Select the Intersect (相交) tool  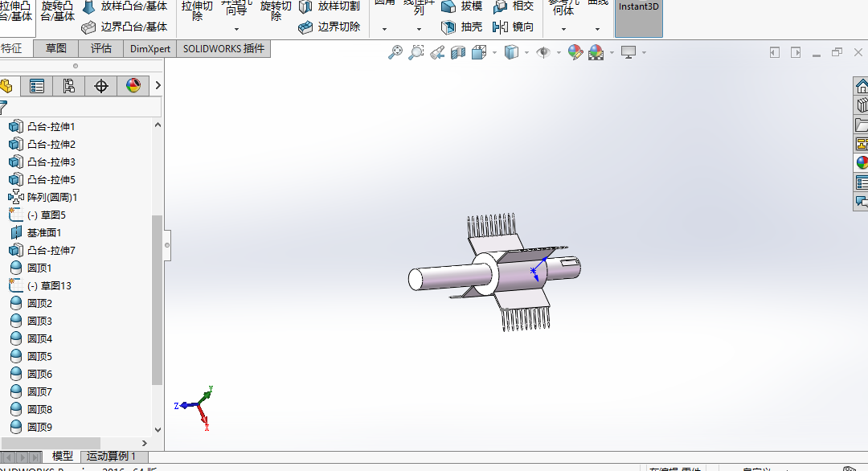click(513, 6)
